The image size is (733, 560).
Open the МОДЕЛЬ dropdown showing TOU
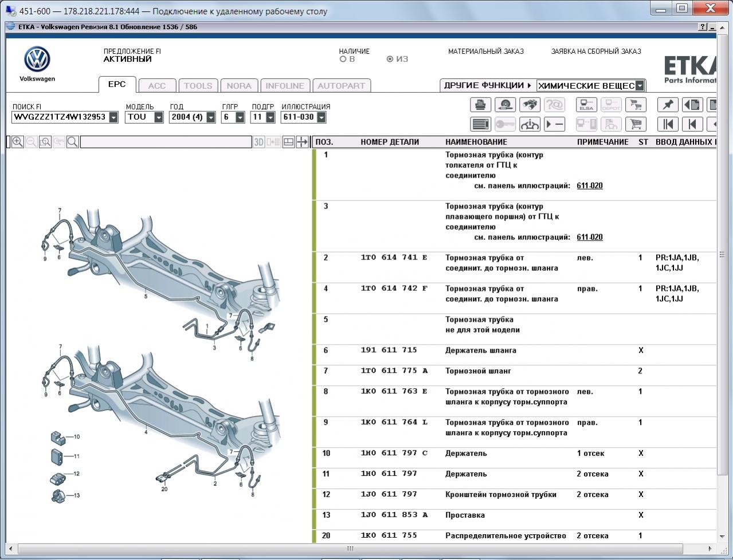[x=158, y=117]
